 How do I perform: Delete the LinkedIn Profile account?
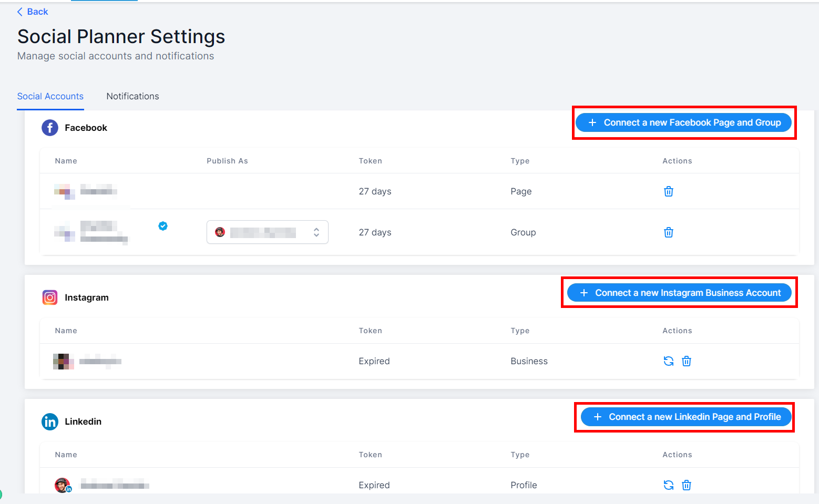686,485
